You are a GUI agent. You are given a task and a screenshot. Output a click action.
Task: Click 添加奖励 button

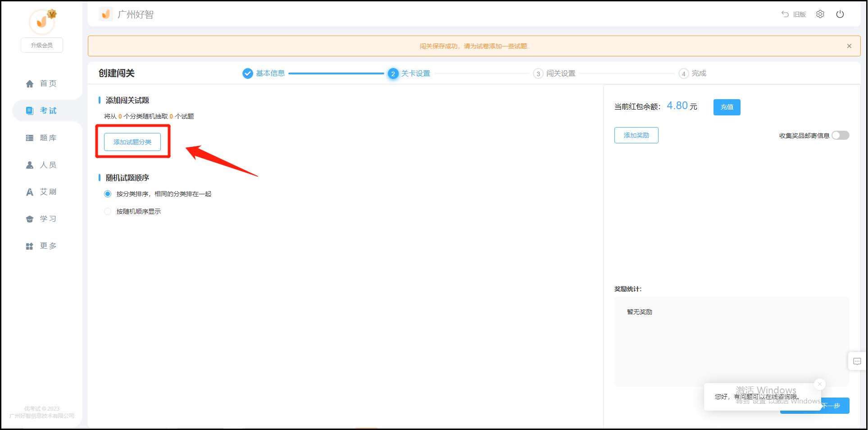coord(636,135)
